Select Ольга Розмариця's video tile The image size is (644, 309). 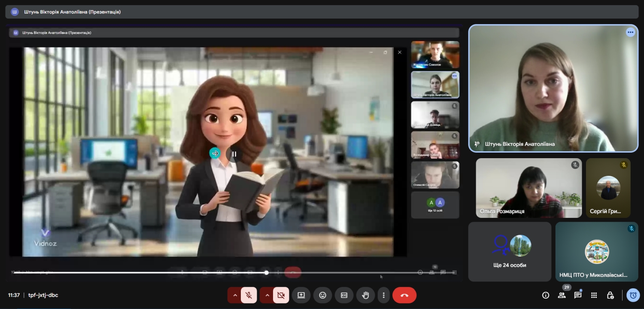[x=529, y=188]
